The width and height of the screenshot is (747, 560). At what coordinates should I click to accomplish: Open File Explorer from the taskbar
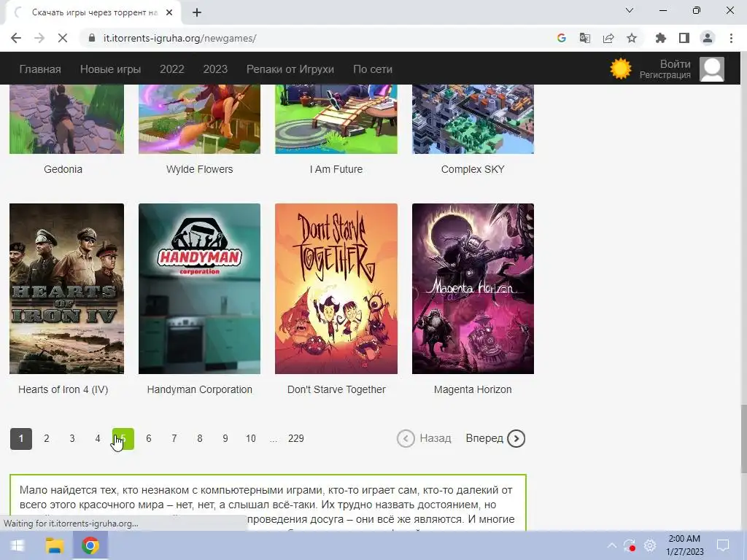[54, 545]
